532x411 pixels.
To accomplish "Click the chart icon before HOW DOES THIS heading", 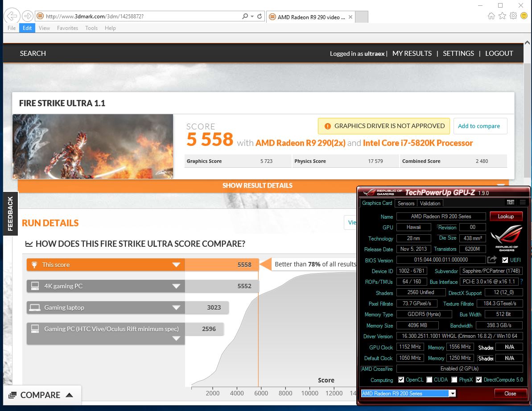I will (29, 244).
